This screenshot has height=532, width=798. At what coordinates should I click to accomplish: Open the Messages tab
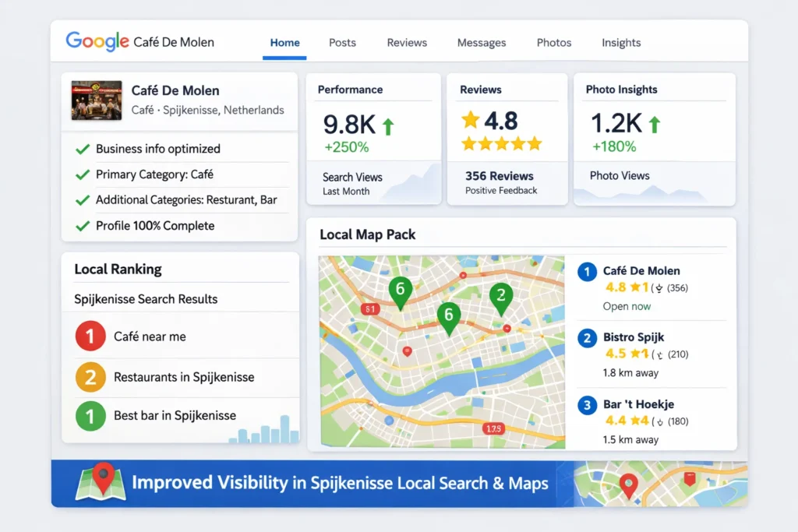click(x=482, y=43)
